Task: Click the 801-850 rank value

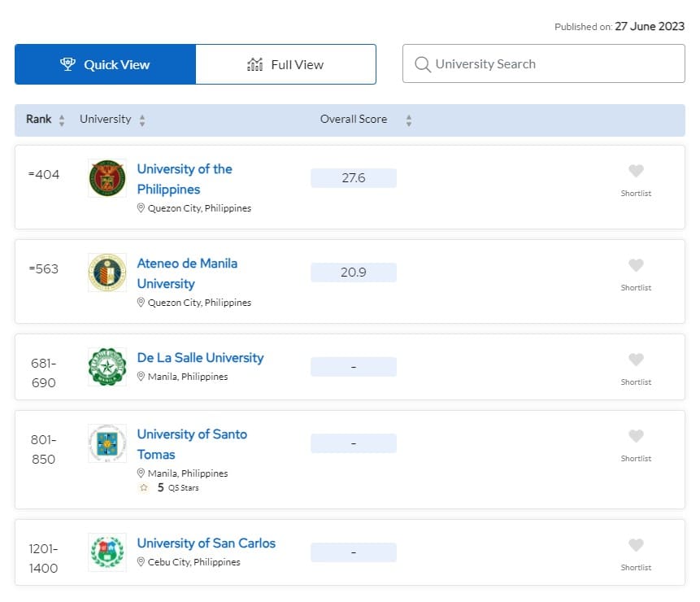Action: [44, 449]
